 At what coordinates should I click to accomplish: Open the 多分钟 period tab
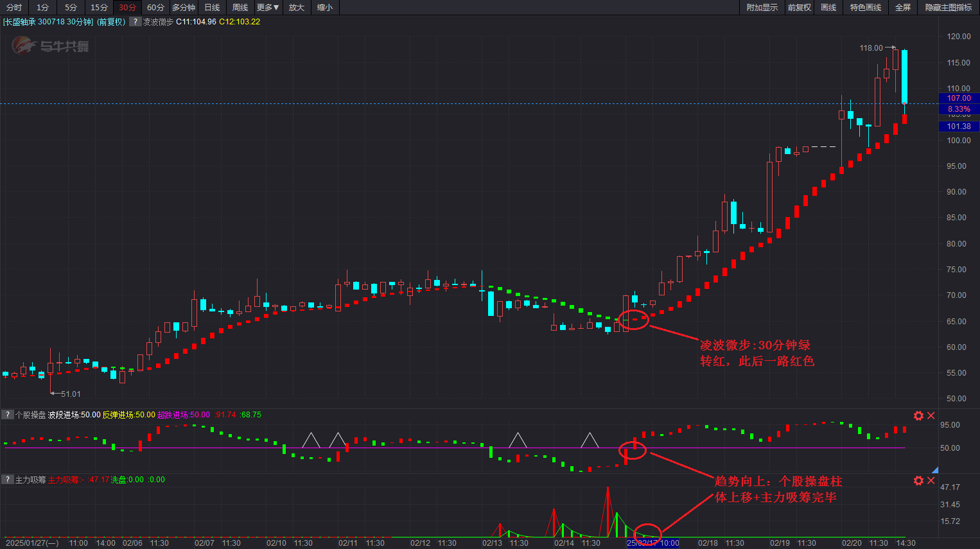(x=184, y=8)
